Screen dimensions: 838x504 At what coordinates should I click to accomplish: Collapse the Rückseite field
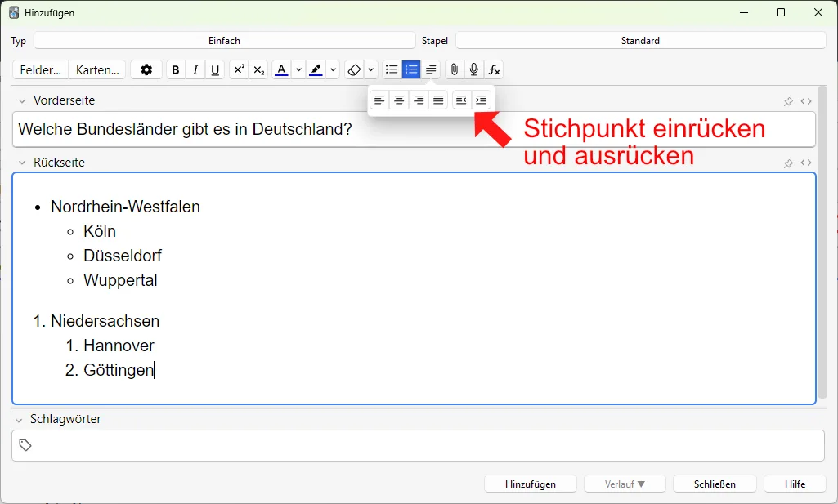tap(20, 163)
